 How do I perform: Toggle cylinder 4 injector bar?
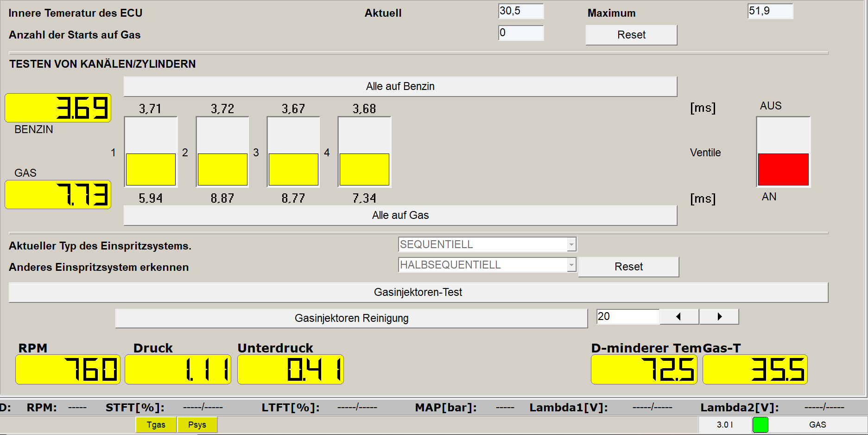[x=365, y=152]
